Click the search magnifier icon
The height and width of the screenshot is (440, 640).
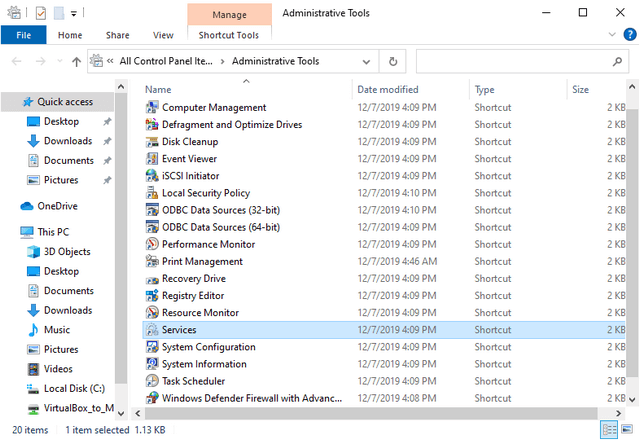[x=617, y=62]
